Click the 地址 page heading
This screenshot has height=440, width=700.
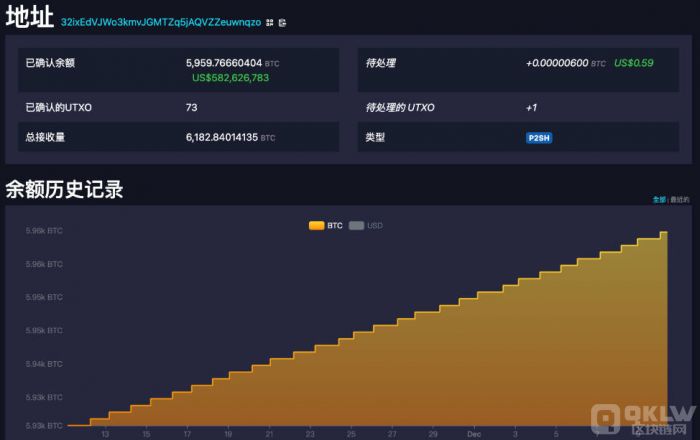(x=28, y=19)
